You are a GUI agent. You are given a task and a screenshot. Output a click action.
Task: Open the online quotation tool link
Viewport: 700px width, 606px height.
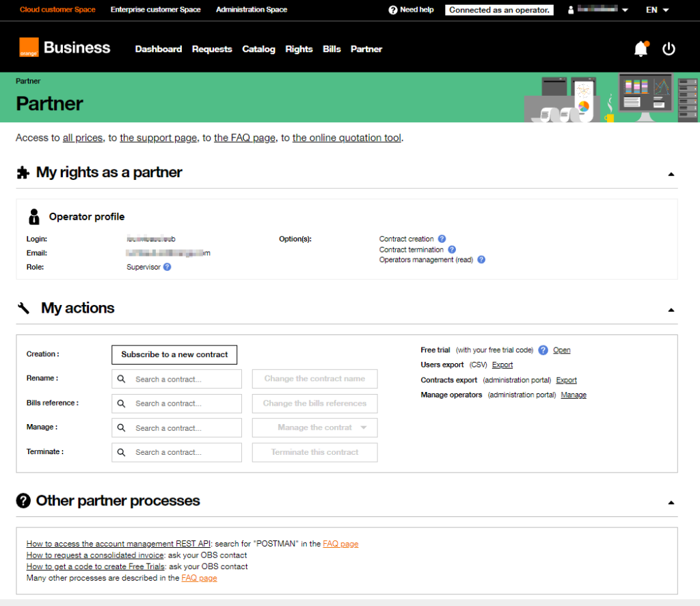pyautogui.click(x=347, y=138)
